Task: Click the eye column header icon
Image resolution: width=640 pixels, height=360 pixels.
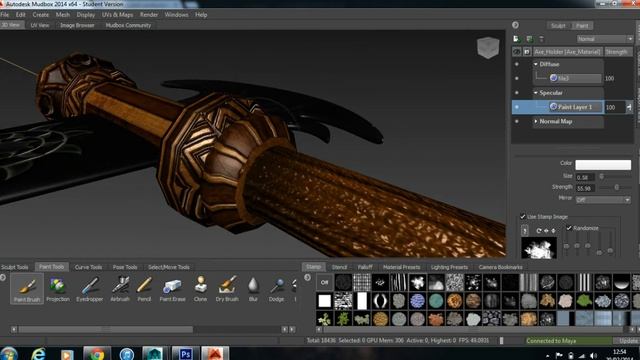Action: pos(517,52)
